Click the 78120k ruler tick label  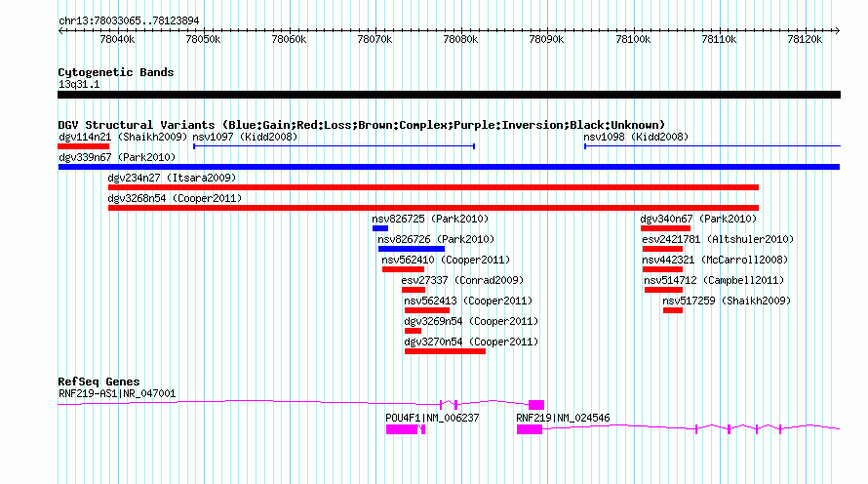[x=805, y=39]
